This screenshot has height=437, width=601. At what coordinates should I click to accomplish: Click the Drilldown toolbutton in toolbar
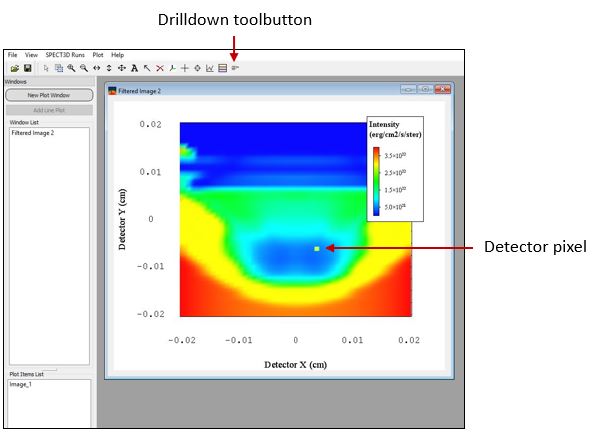tap(235, 68)
